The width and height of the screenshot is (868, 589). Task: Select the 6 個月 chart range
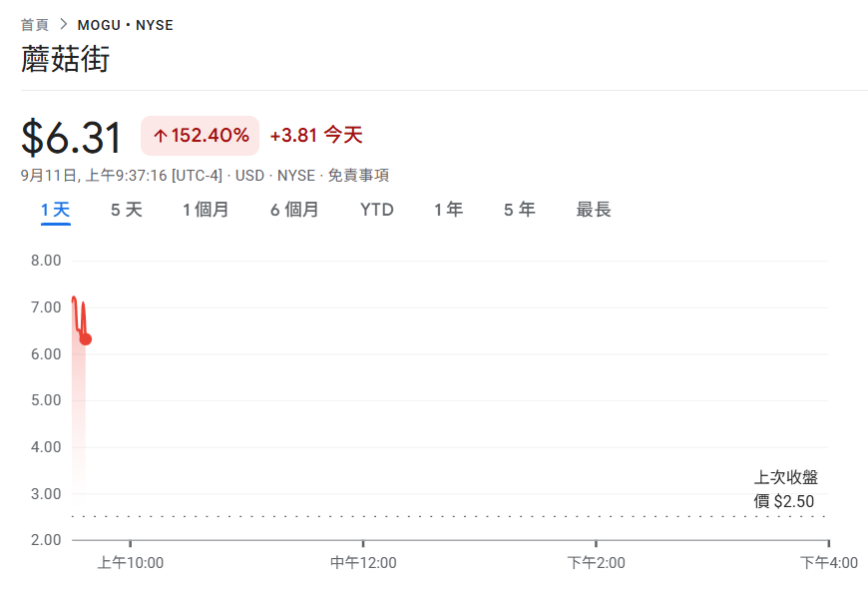(x=294, y=210)
